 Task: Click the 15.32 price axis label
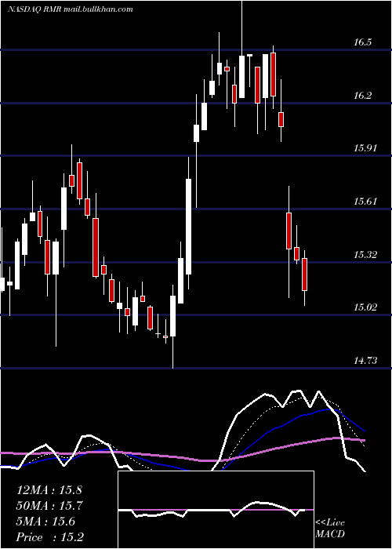[365, 254]
